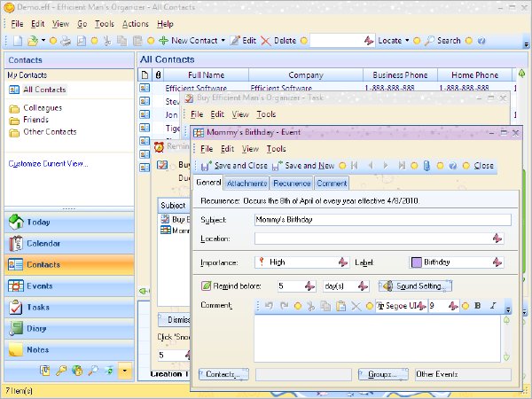
Task: Switch to the Comment tab
Action: (332, 184)
